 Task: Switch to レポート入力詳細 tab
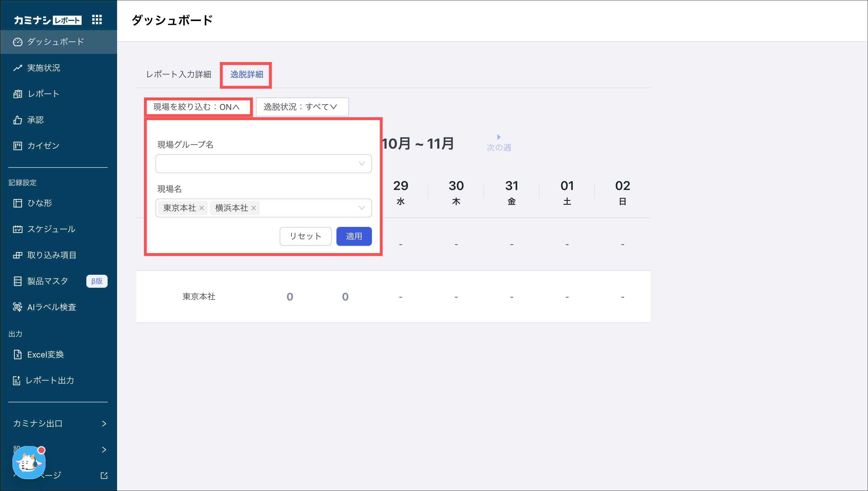tap(179, 74)
